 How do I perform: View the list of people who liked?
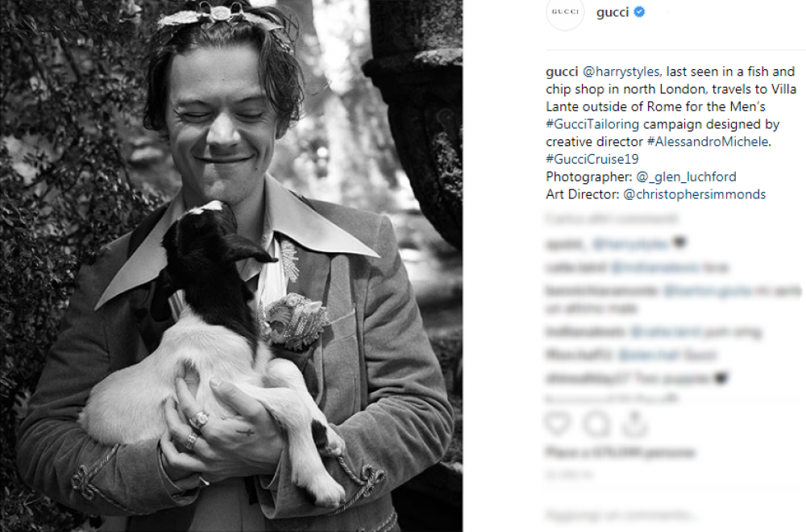(x=620, y=452)
